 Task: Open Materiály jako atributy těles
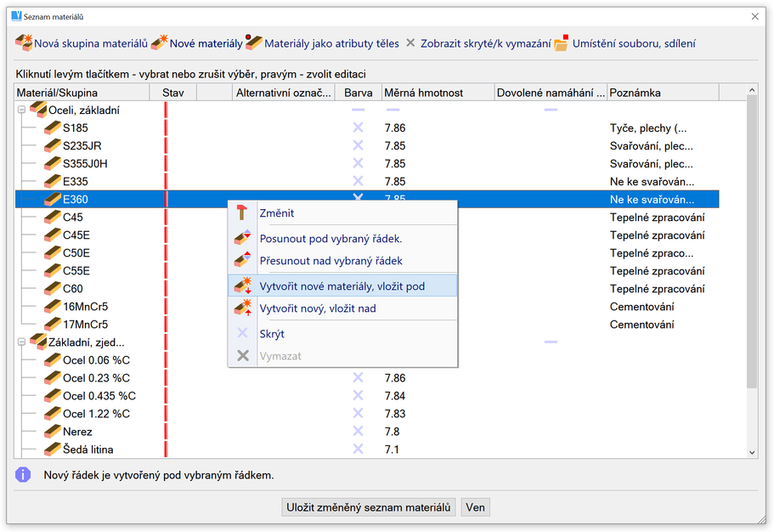(x=254, y=42)
